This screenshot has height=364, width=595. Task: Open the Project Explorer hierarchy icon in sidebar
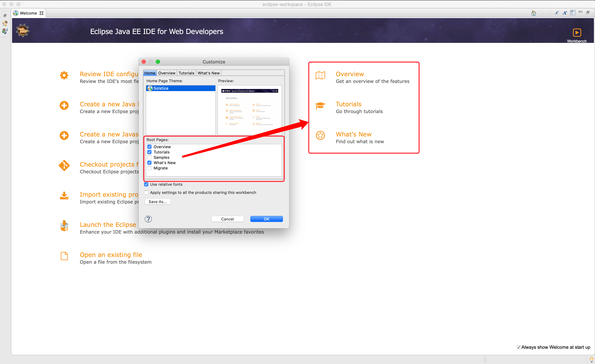coord(5,23)
